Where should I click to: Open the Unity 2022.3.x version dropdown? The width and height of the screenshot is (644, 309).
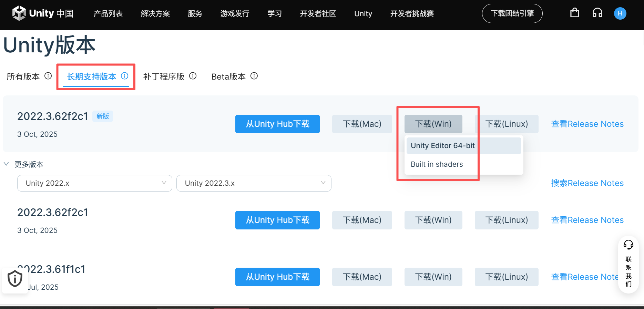254,183
